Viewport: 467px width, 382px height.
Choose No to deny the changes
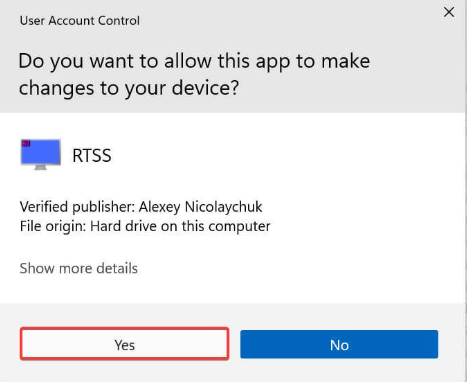pos(339,344)
